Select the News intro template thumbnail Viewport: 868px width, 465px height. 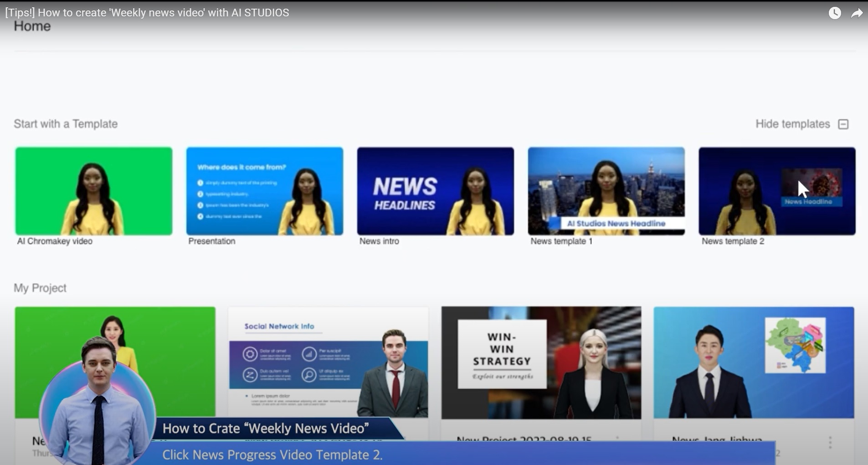tap(436, 191)
